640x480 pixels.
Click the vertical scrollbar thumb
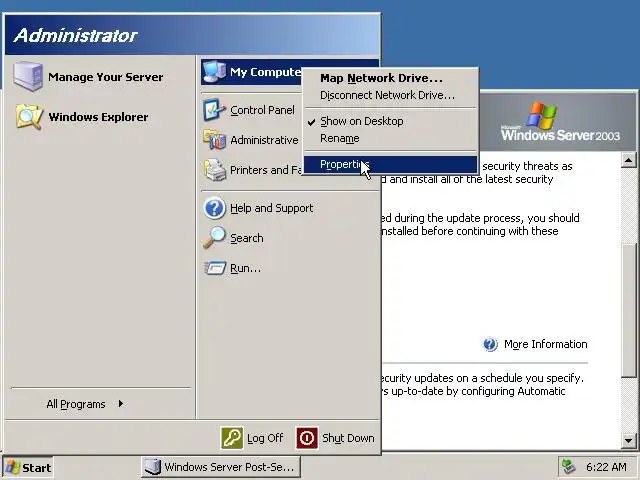tap(629, 310)
